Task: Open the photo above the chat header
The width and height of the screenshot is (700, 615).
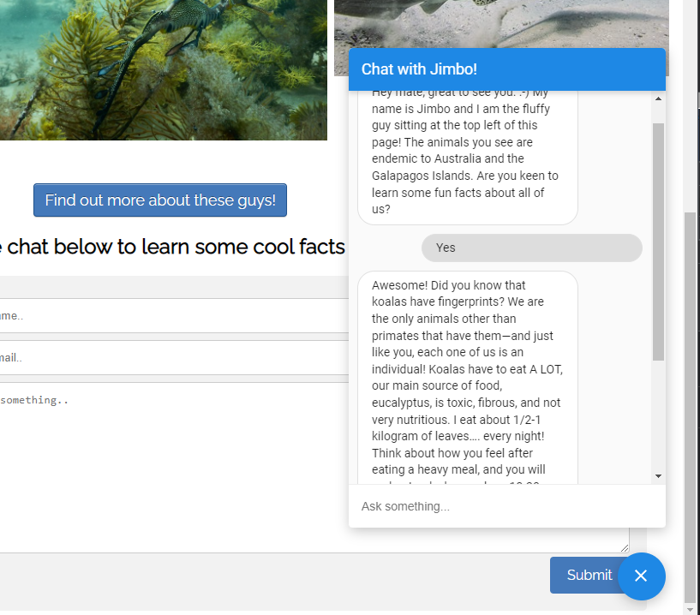Action: coord(501,24)
